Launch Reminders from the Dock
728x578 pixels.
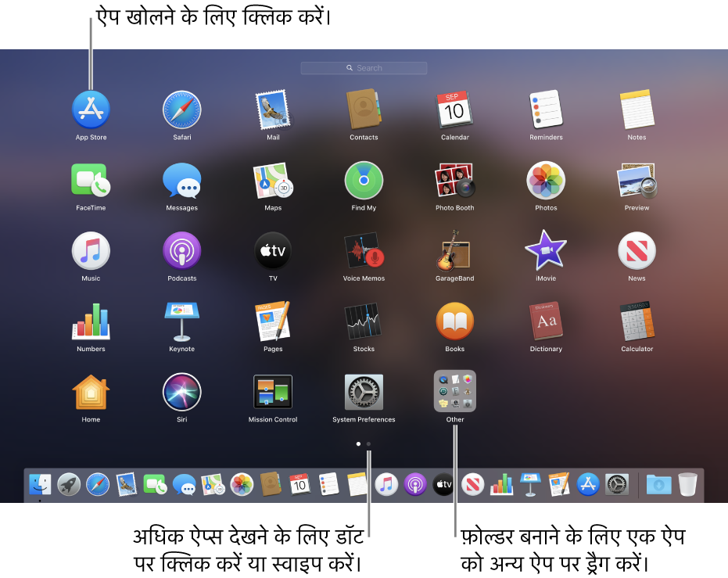(x=328, y=485)
